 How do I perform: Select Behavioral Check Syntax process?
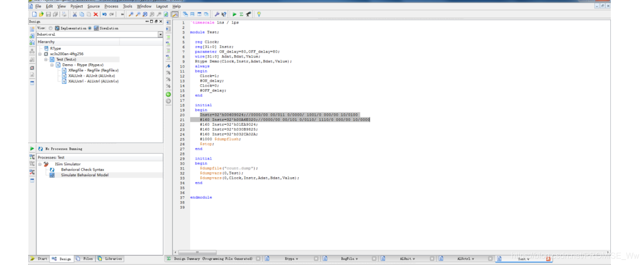(x=82, y=170)
